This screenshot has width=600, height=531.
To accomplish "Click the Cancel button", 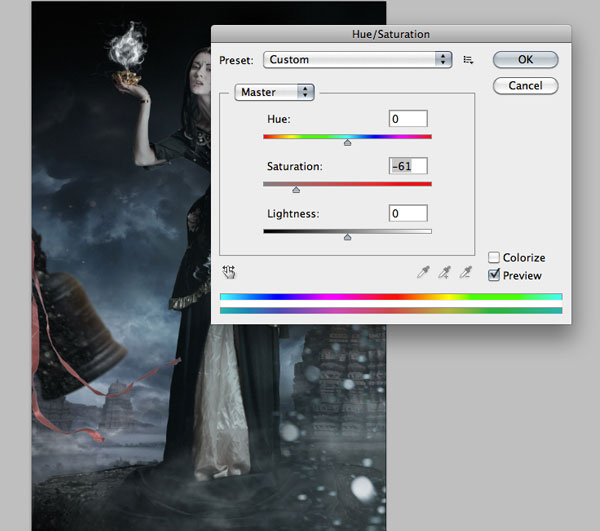I will [525, 86].
